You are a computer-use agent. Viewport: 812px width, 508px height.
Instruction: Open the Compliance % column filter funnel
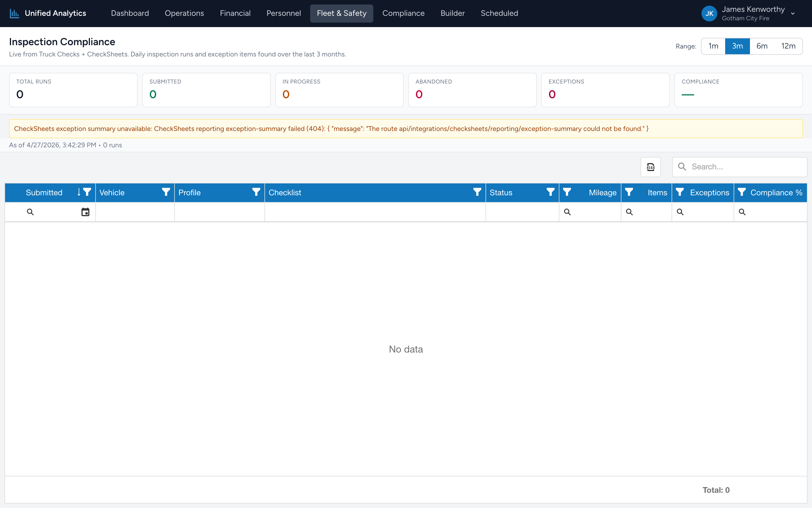742,192
